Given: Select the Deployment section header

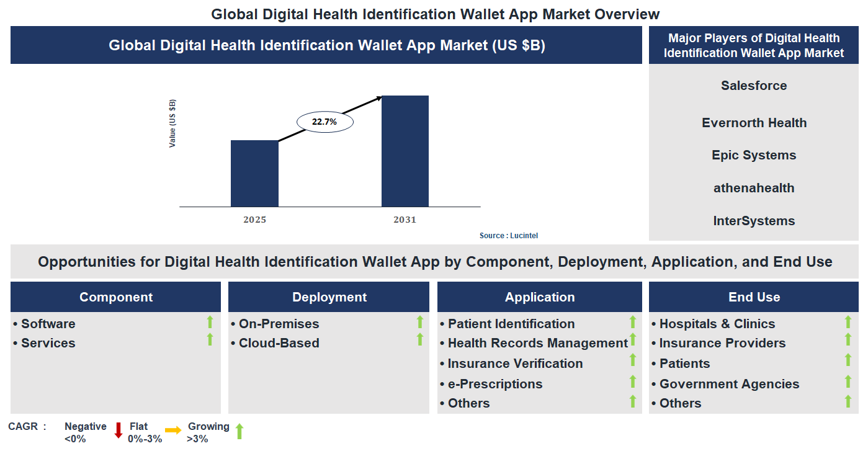Looking at the screenshot, I should click(328, 297).
